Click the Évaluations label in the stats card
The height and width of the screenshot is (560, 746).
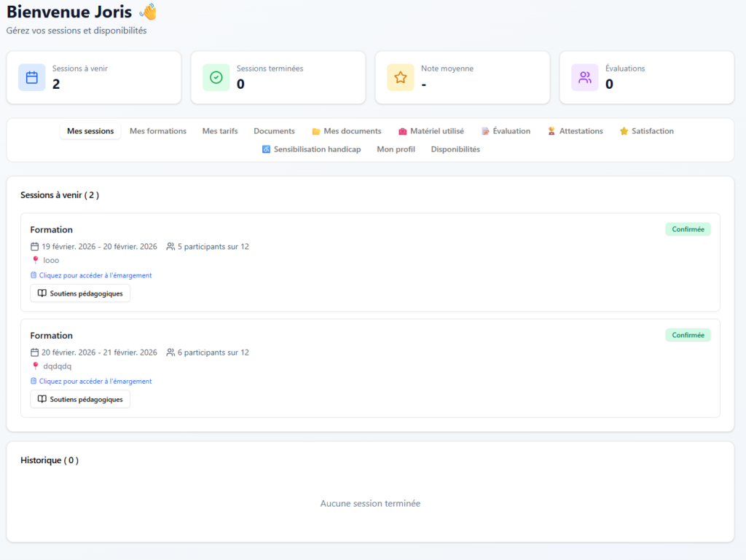pyautogui.click(x=625, y=68)
